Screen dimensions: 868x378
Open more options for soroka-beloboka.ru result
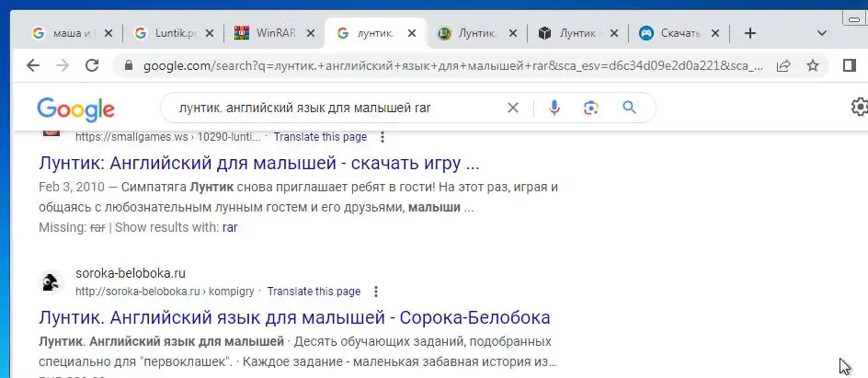pyautogui.click(x=376, y=292)
